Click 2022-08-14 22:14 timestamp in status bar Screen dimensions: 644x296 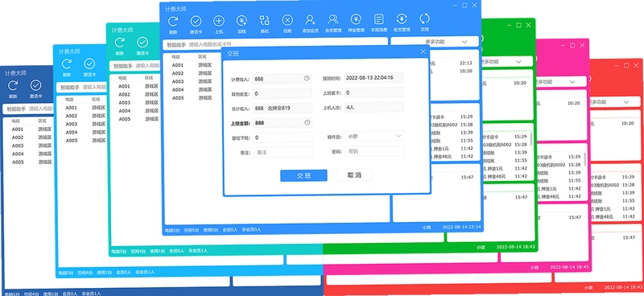461,227
